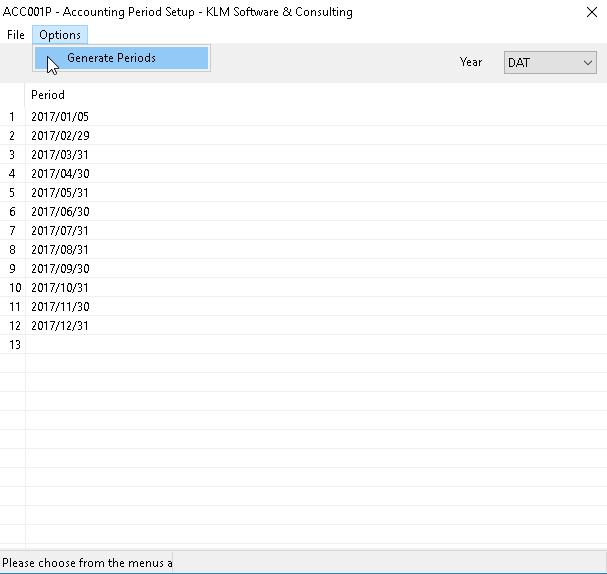
Task: Select period cell 2017/08/31
Action: pyautogui.click(x=316, y=249)
